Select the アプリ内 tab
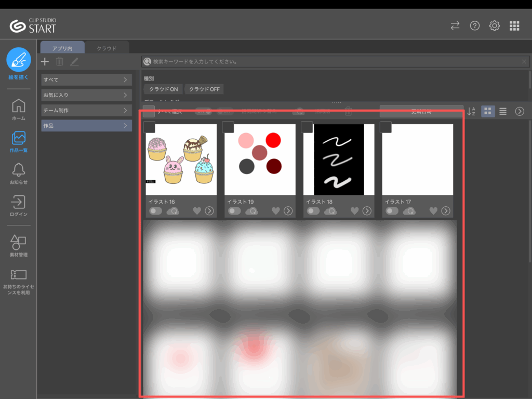 click(x=62, y=48)
